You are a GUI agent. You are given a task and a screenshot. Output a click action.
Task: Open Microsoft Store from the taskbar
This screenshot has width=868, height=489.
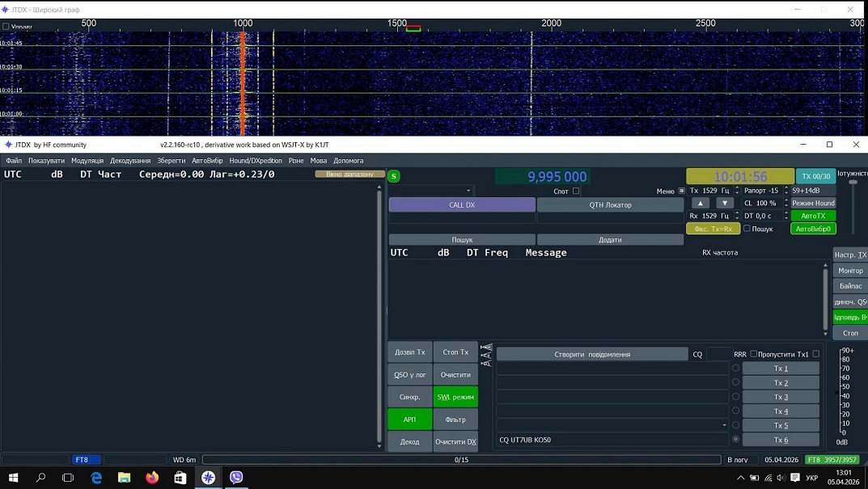tap(180, 478)
